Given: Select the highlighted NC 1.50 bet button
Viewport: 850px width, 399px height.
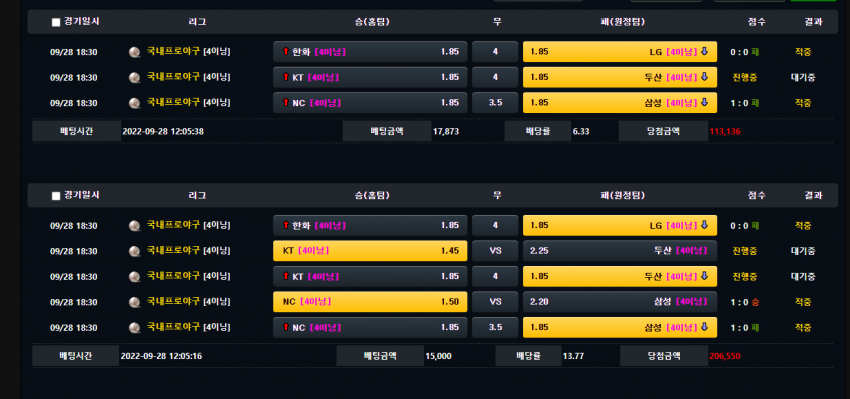Looking at the screenshot, I should (x=370, y=302).
